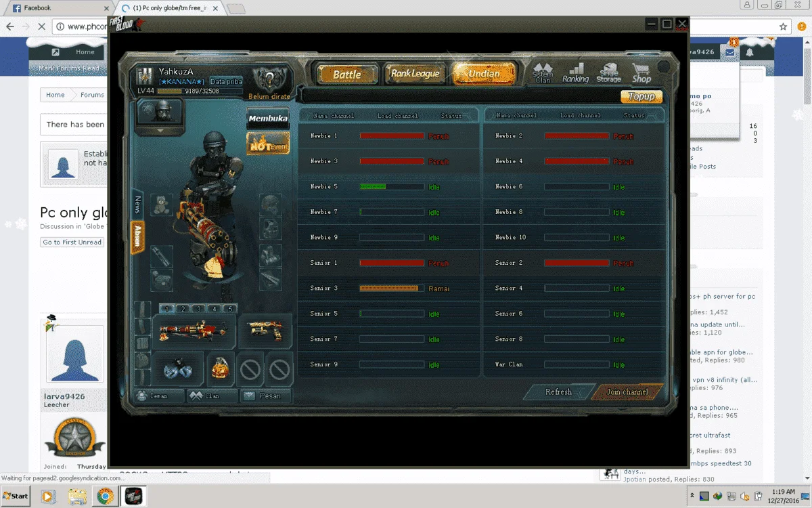
Task: Open the Ranking icon
Action: tap(575, 72)
